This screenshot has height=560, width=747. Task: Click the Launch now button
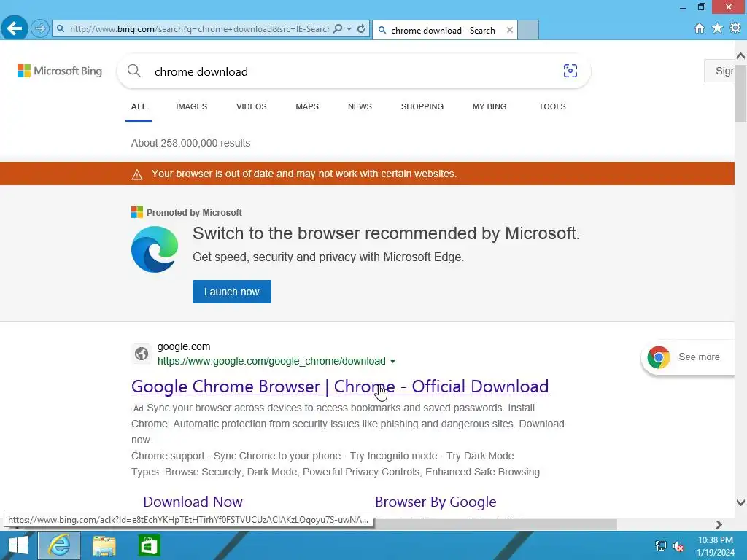231,292
